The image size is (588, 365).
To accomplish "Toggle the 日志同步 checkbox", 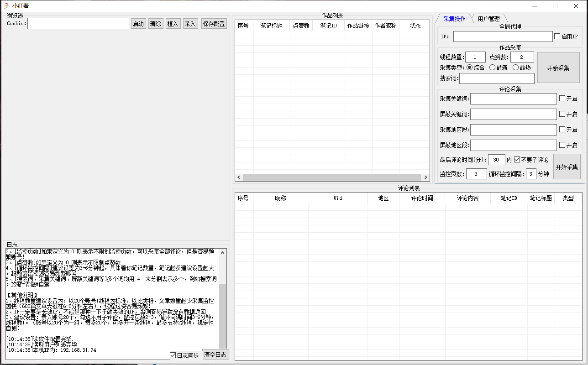I will pyautogui.click(x=173, y=355).
